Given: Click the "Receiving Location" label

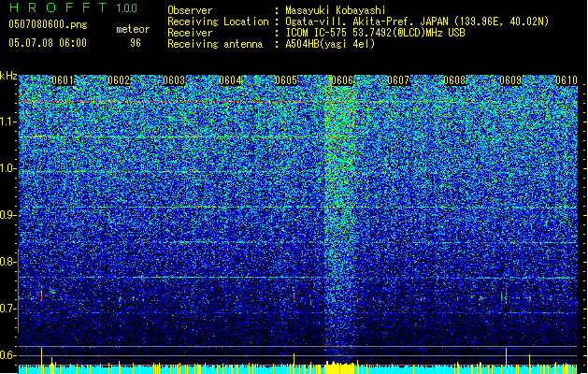Looking at the screenshot, I should click(218, 22).
